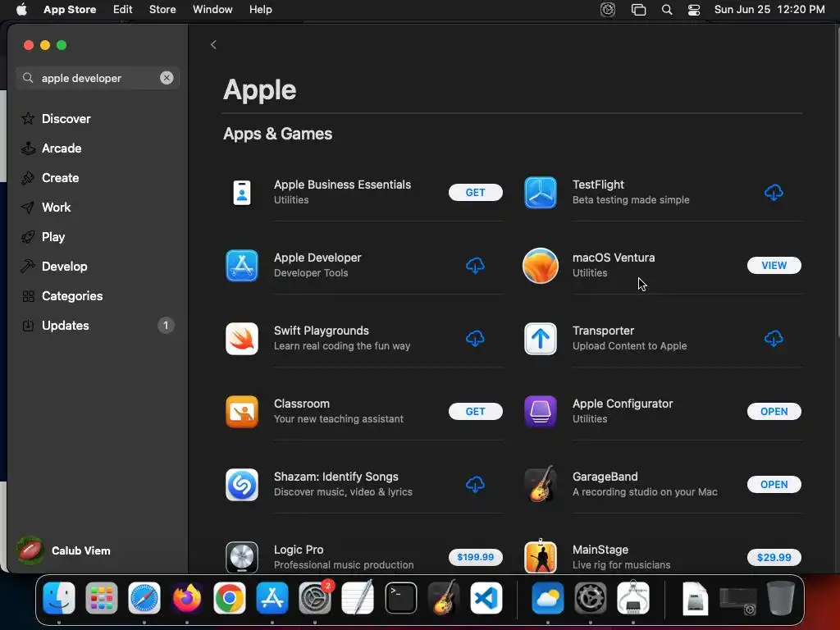Open the App Store menu
The width and height of the screenshot is (840, 630).
pos(70,10)
